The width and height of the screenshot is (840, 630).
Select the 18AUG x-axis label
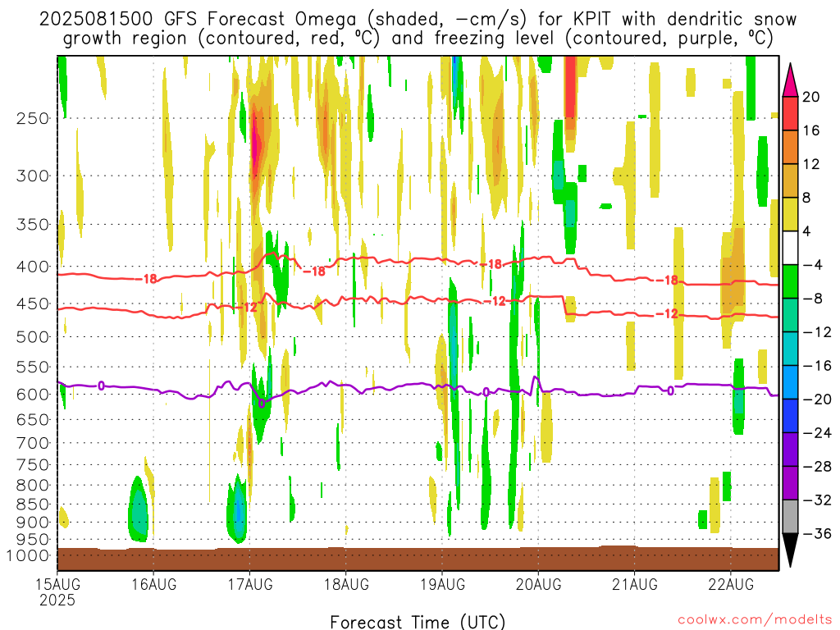click(347, 584)
